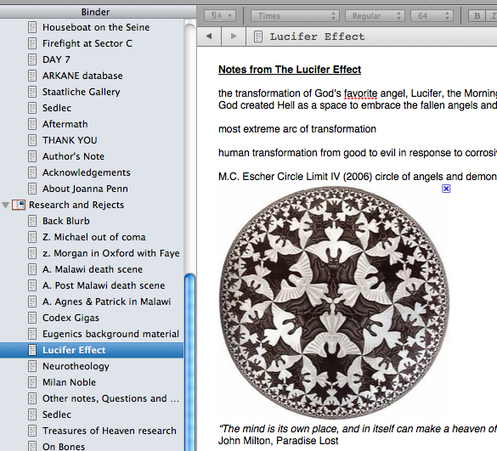Collapse the Research and Rejects folder

pos(5,205)
